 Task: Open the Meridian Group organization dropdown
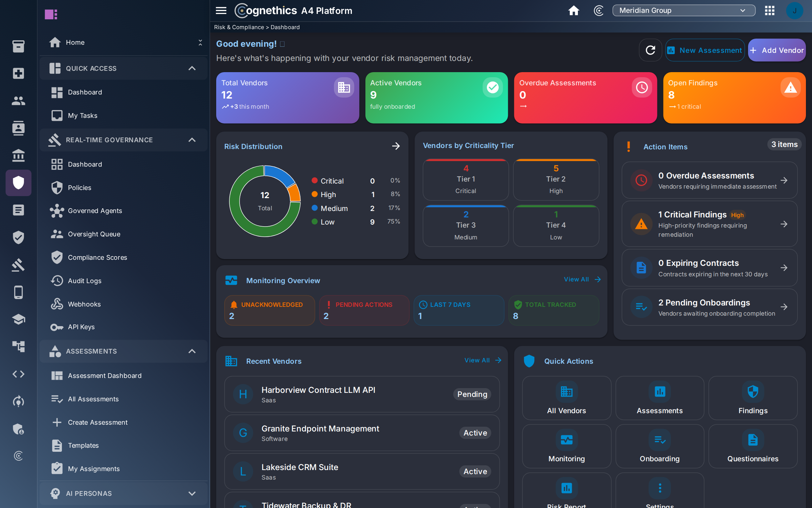(x=684, y=10)
